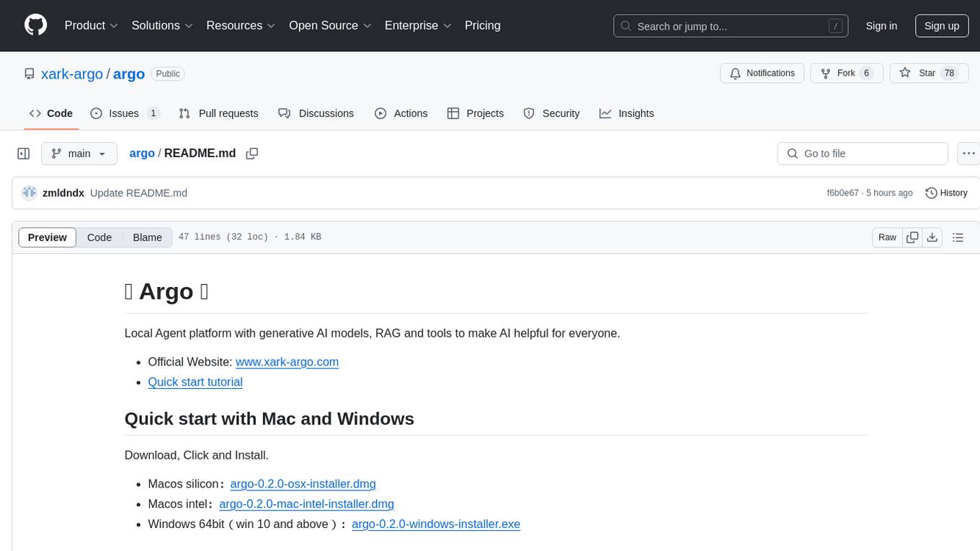Click the repository icon beside xark-argo

[29, 74]
